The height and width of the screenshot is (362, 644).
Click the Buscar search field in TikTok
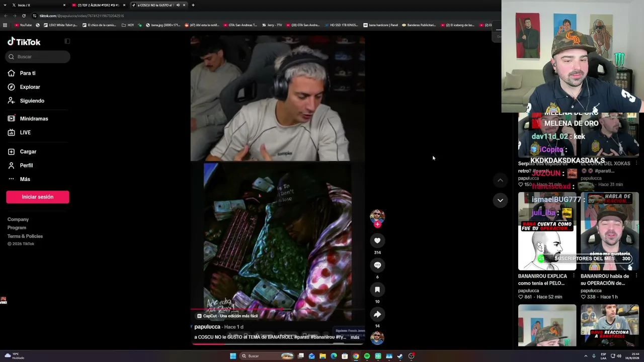pos(38,57)
